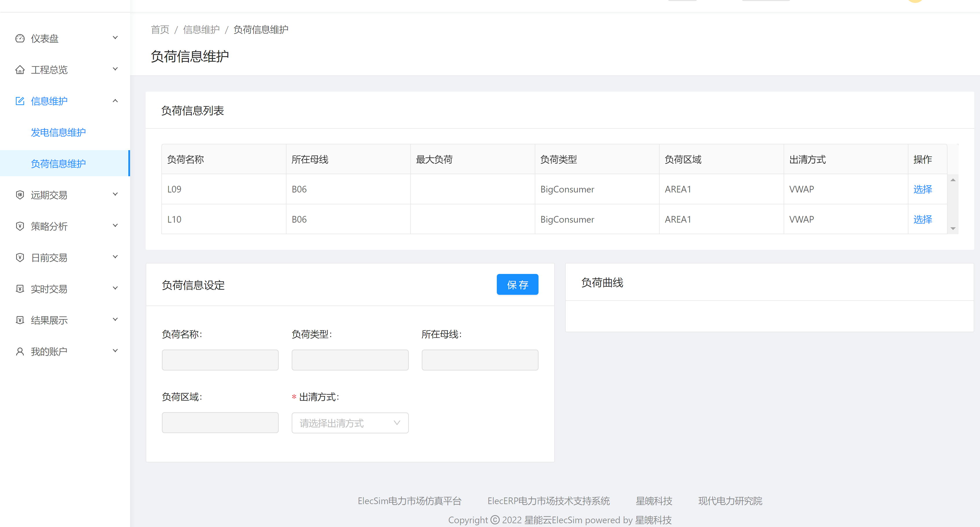Open the 工程总览 menu label

point(49,70)
